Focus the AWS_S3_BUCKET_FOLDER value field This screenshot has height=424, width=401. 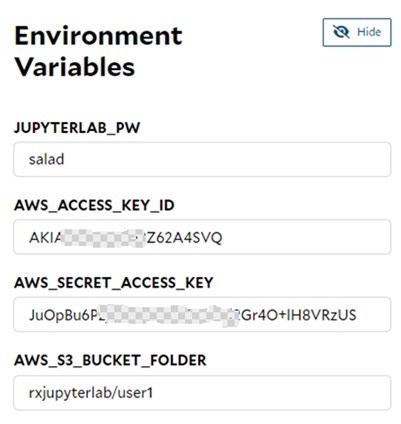click(202, 393)
